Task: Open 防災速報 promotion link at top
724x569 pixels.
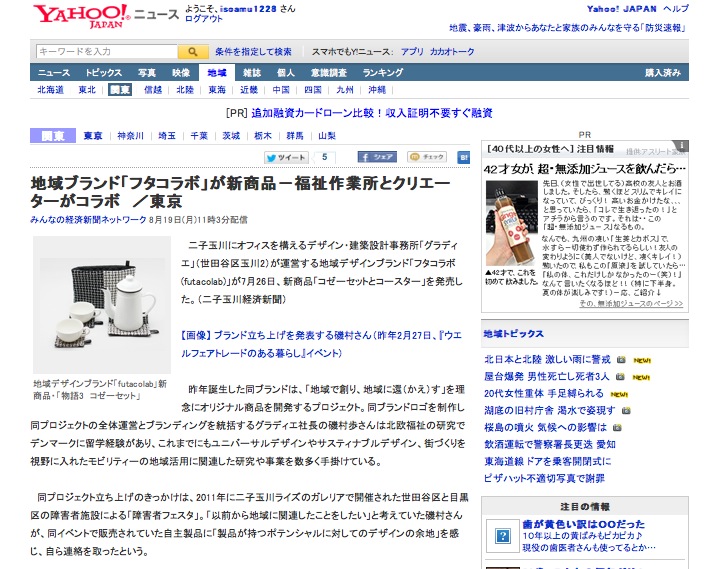Action: [x=569, y=28]
